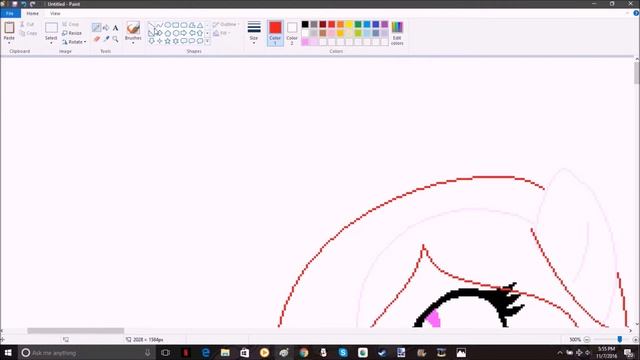Image resolution: width=640 pixels, height=360 pixels.
Task: Expand the Shapes gallery more arrow
Action: pyautogui.click(x=207, y=41)
